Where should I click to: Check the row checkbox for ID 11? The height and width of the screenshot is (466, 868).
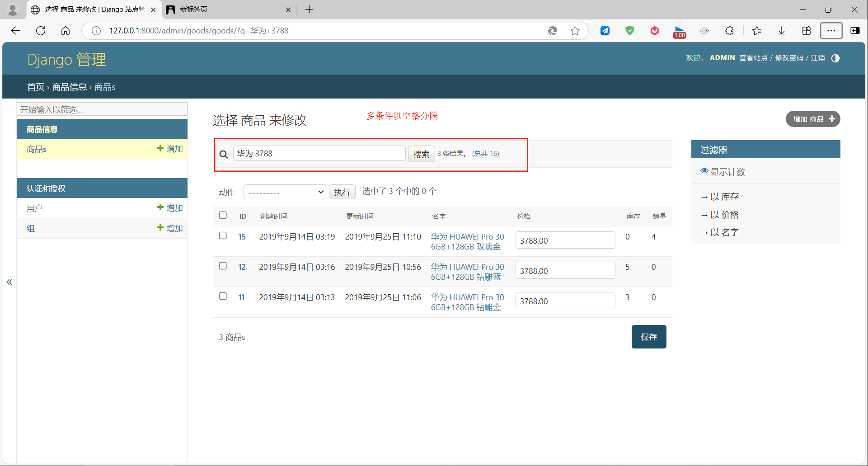(x=223, y=296)
